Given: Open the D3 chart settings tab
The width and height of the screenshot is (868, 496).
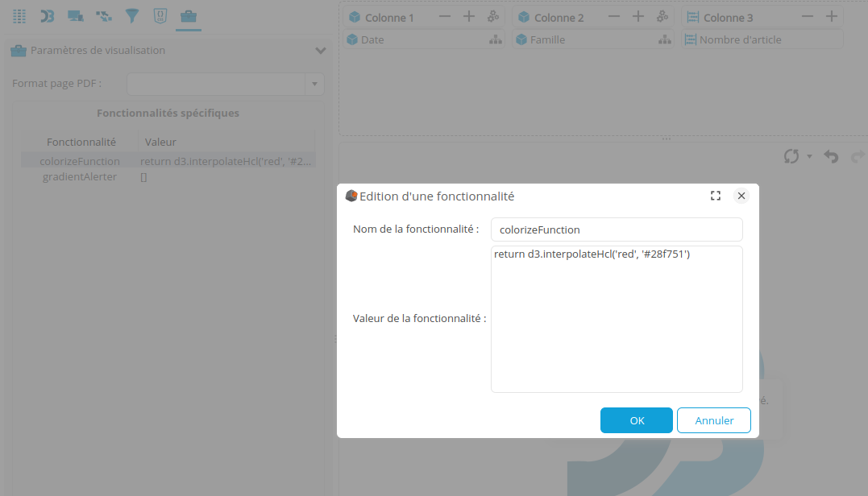Looking at the screenshot, I should click(x=48, y=15).
